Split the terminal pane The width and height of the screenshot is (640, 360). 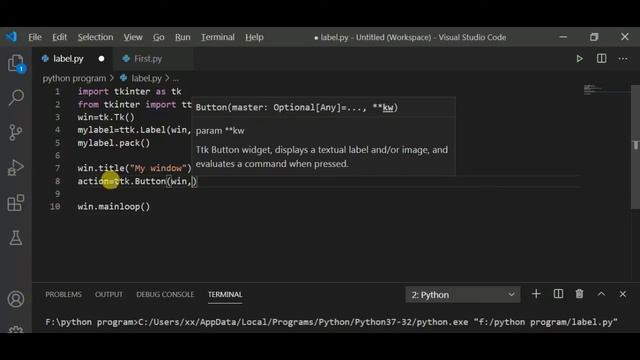pos(558,294)
